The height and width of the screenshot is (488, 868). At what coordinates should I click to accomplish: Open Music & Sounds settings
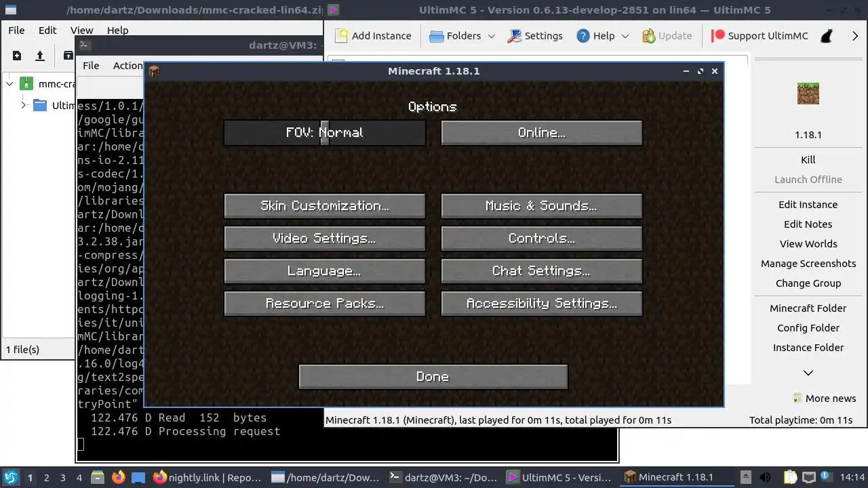(542, 206)
